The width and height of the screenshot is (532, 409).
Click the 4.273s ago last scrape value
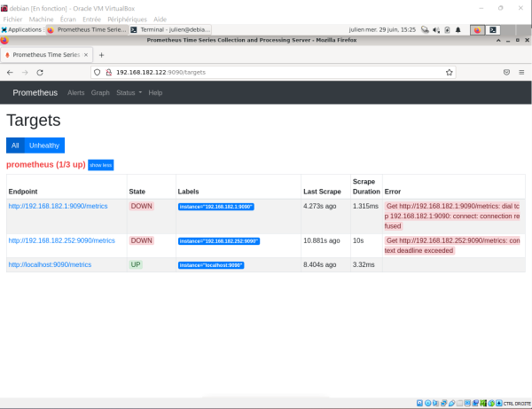[x=319, y=206]
